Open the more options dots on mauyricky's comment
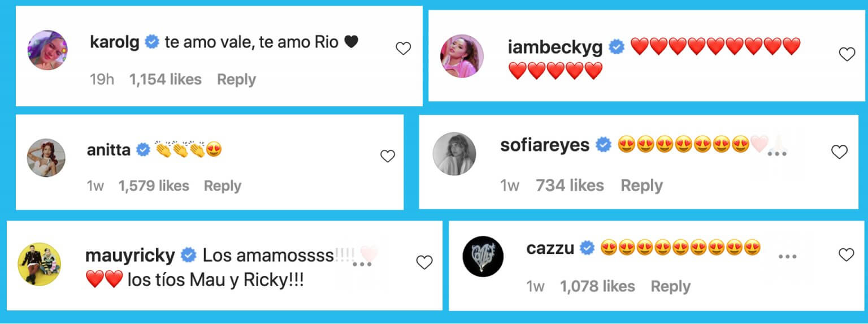This screenshot has width=868, height=324. [362, 264]
